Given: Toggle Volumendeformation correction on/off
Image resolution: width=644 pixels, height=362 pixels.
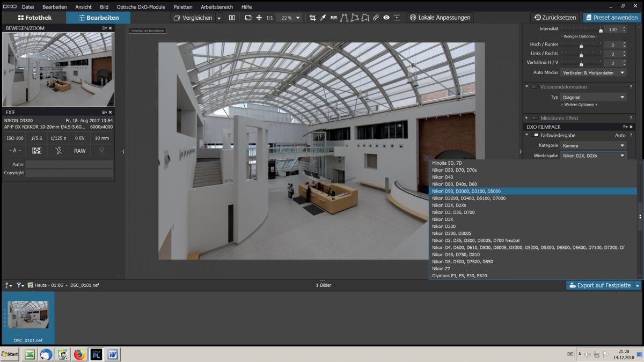Looking at the screenshot, I should click(x=535, y=87).
